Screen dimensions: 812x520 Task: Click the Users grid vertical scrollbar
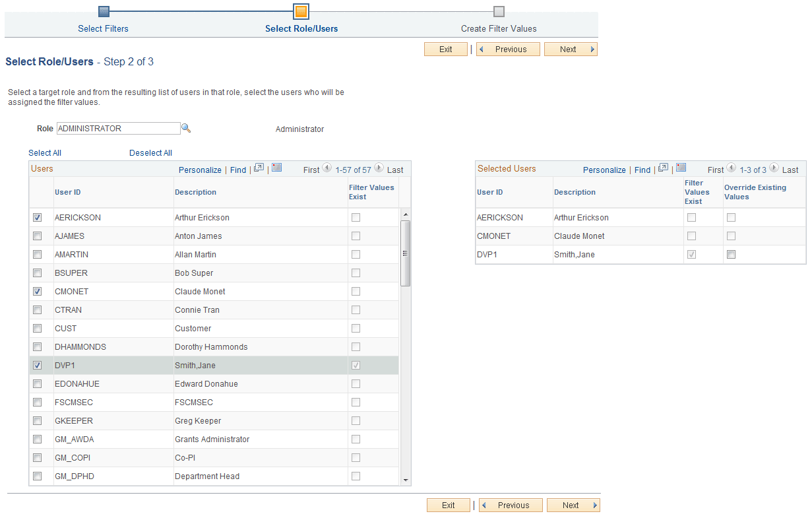coord(406,251)
